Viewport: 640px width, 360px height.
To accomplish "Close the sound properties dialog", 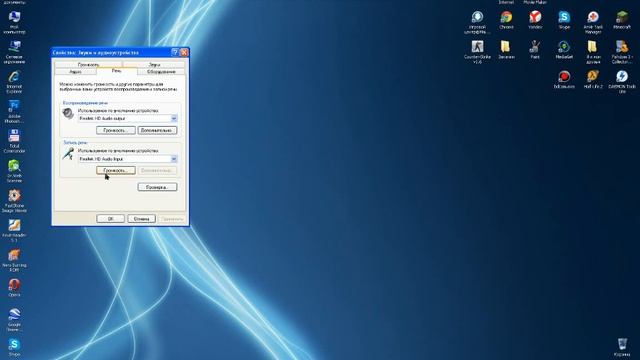I will (x=184, y=52).
